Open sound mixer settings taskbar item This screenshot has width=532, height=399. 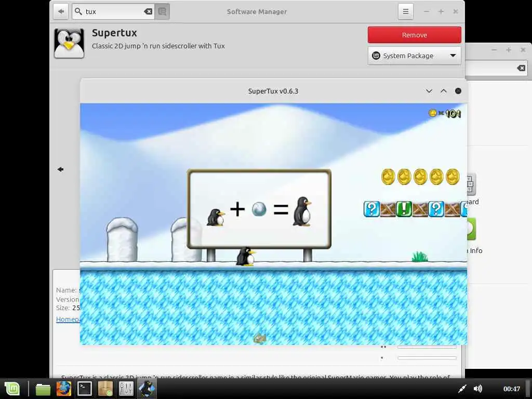coord(126,389)
